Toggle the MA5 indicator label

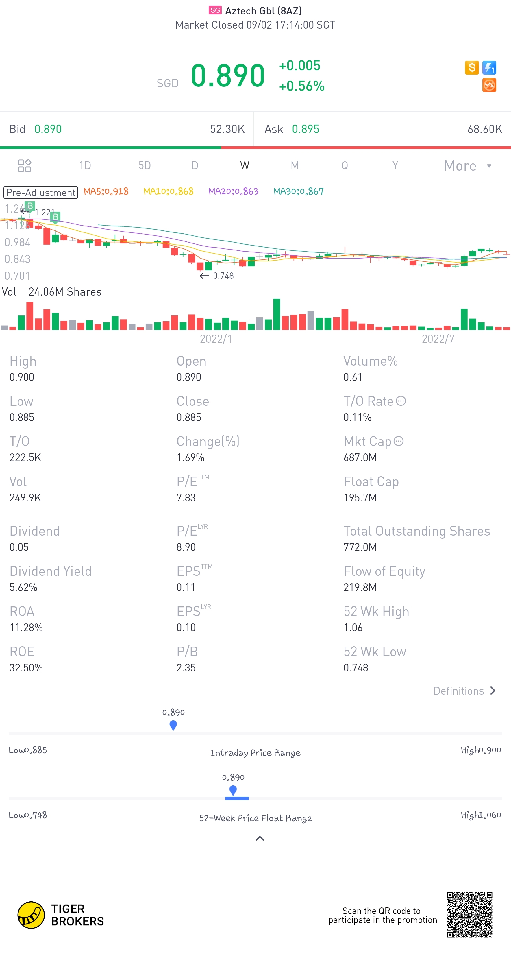tap(106, 191)
